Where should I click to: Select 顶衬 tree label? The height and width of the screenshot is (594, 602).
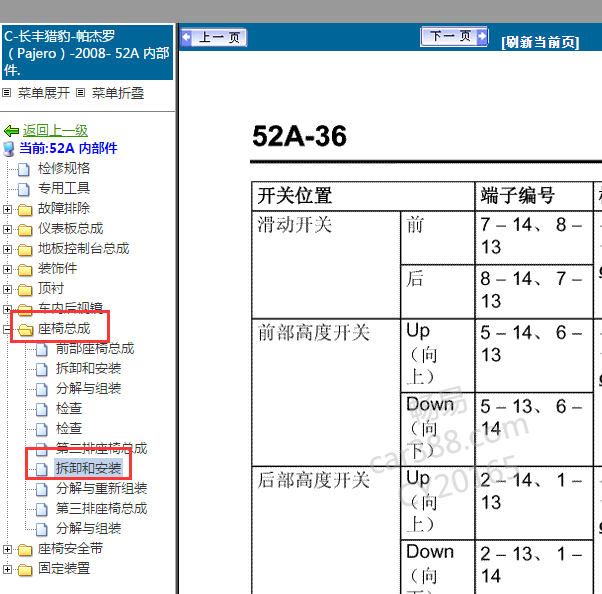click(51, 288)
